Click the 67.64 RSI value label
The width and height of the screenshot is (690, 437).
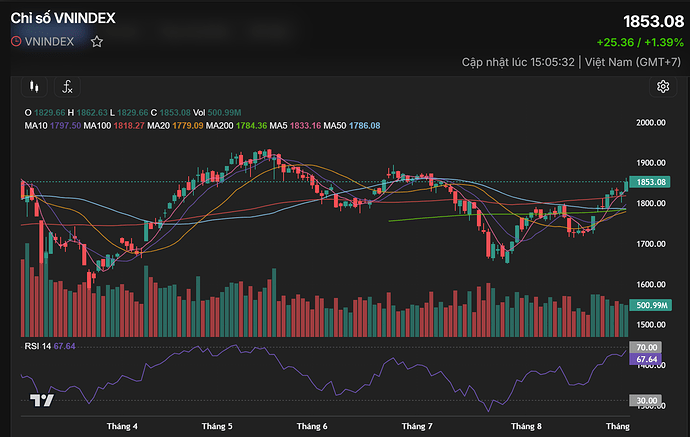[x=646, y=359]
